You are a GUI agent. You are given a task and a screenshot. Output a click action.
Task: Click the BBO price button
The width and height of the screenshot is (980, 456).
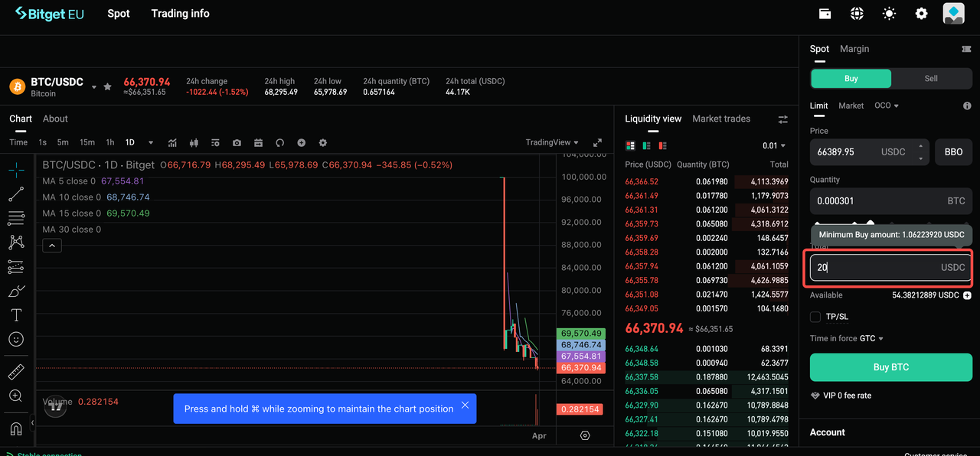pos(953,152)
